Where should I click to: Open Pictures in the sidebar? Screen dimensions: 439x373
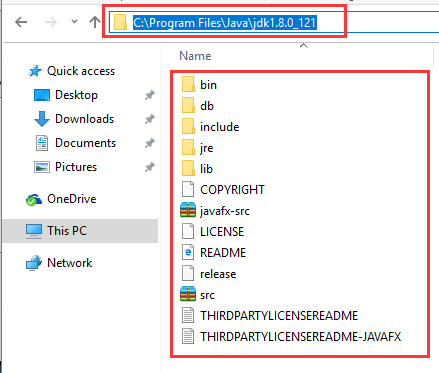click(x=76, y=167)
